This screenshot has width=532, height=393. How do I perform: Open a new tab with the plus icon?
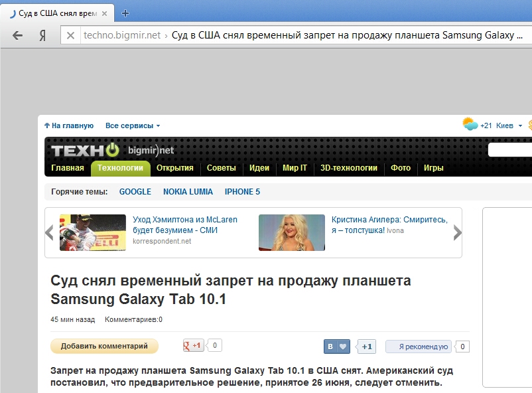[125, 13]
